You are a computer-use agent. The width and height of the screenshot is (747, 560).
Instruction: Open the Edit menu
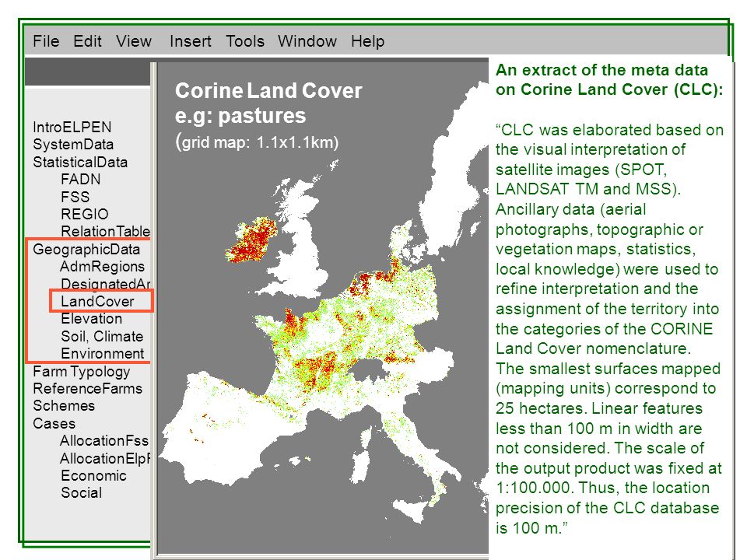(x=87, y=41)
